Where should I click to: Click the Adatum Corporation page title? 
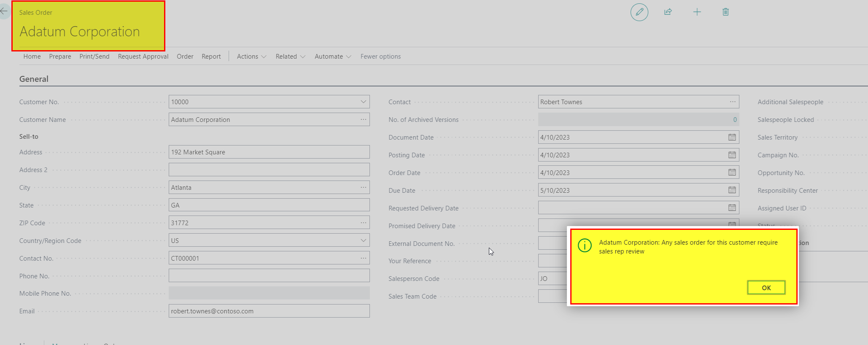(x=80, y=32)
